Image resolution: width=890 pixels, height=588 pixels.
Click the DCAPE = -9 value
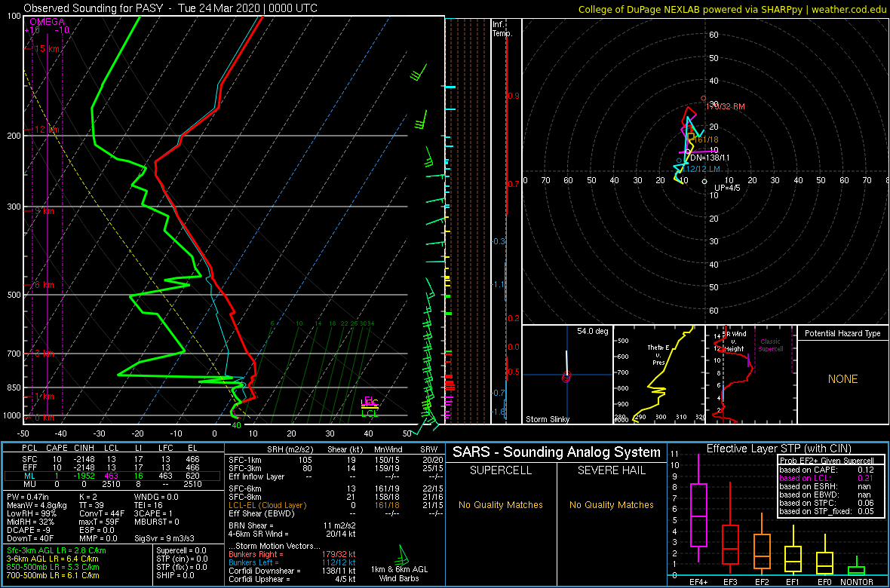coord(28,531)
